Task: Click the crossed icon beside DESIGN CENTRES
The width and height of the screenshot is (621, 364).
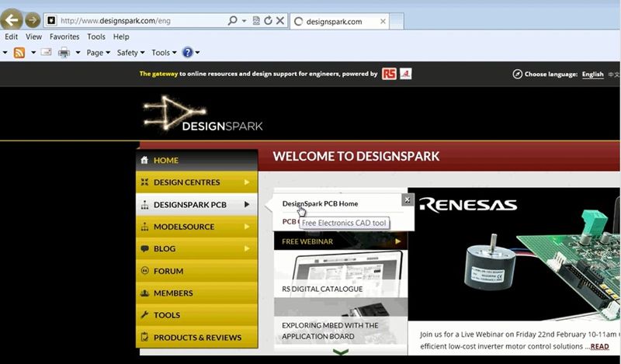Action: coord(144,182)
